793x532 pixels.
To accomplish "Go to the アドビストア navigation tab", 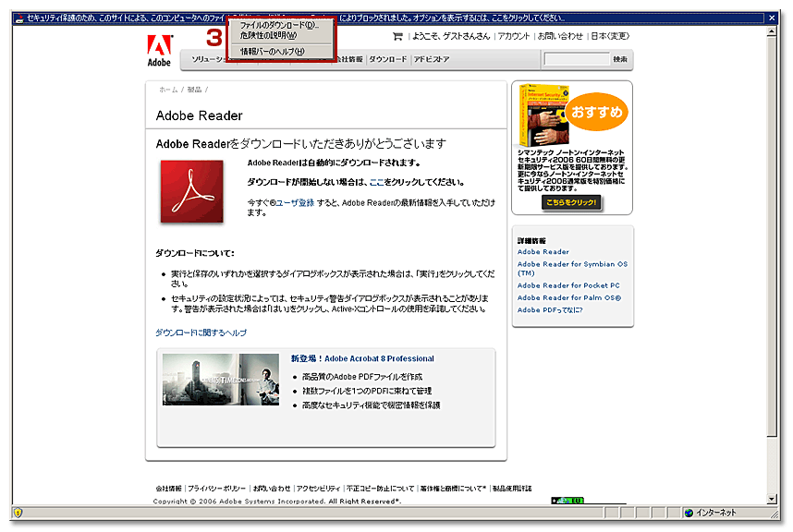I will point(432,59).
